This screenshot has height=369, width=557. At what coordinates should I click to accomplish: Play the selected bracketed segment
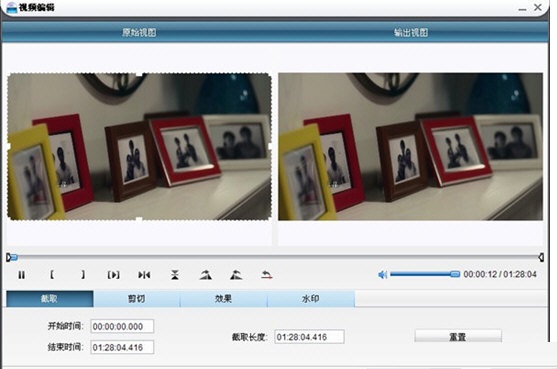point(113,275)
